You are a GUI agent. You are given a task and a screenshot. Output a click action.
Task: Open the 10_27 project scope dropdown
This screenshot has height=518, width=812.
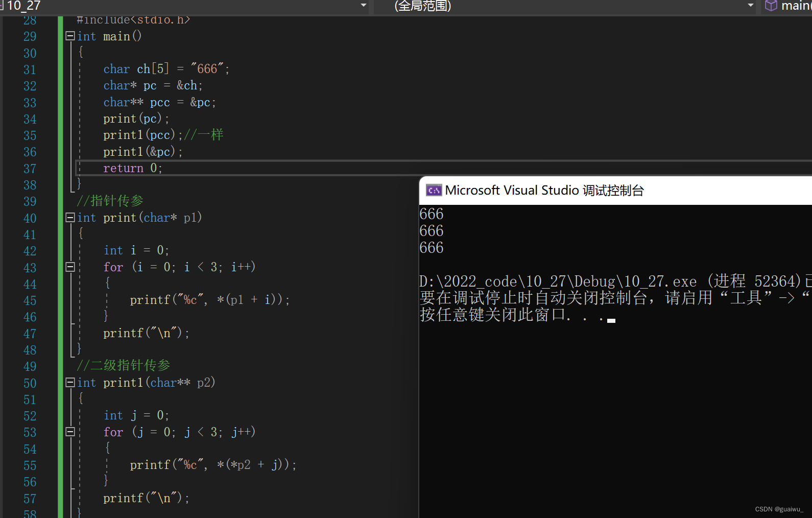(364, 6)
